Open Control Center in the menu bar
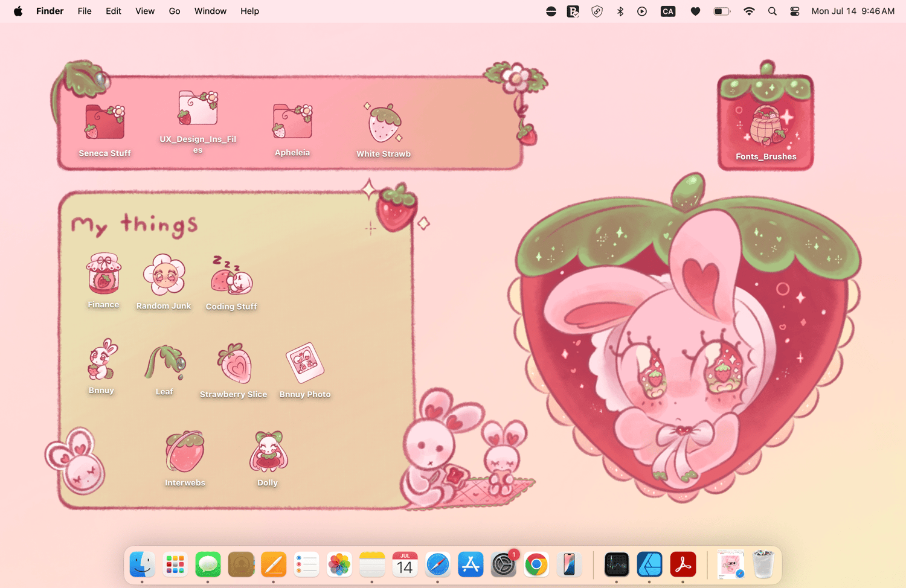906x588 pixels. pos(794,11)
